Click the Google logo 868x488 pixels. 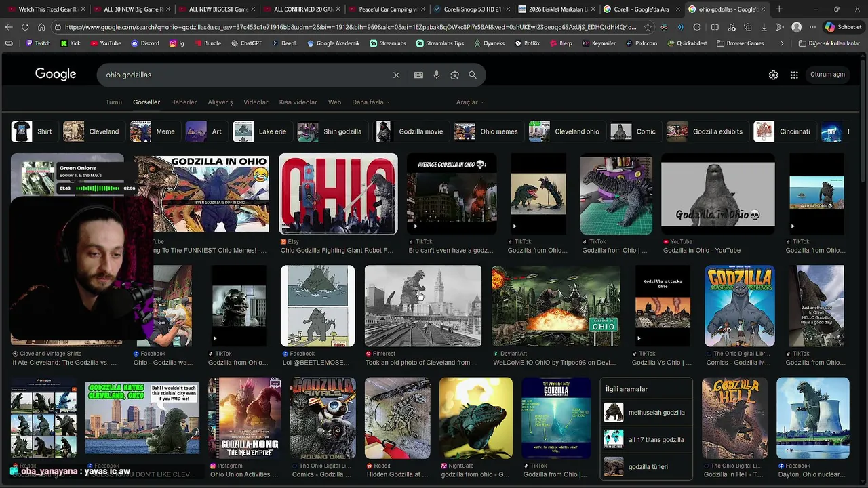pos(56,75)
